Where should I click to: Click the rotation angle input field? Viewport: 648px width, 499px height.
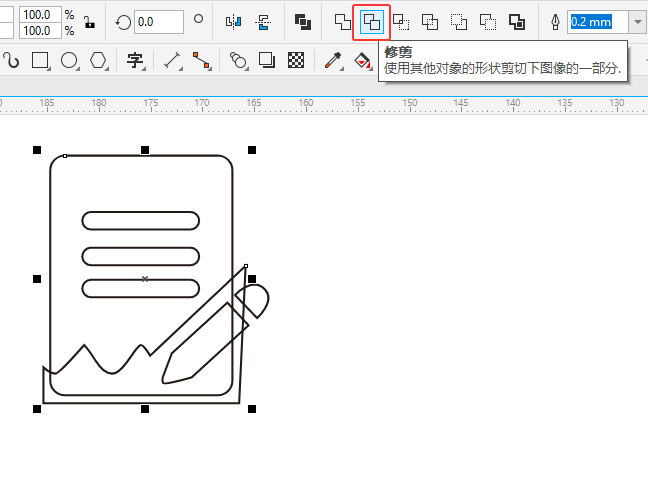pos(158,22)
